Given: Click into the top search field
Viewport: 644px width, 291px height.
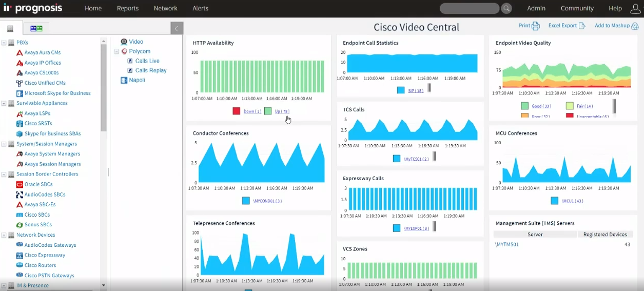Looking at the screenshot, I should coord(469,8).
